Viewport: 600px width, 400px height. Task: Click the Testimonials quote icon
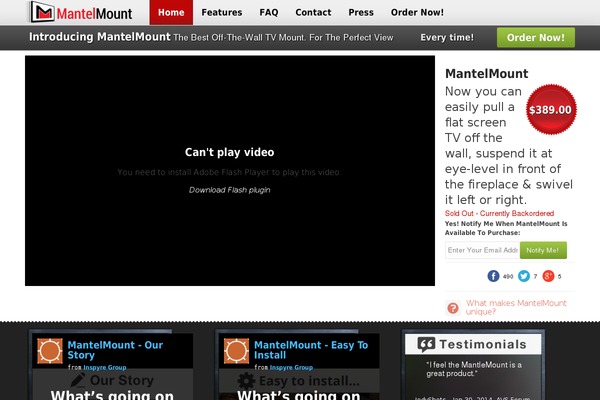(426, 344)
